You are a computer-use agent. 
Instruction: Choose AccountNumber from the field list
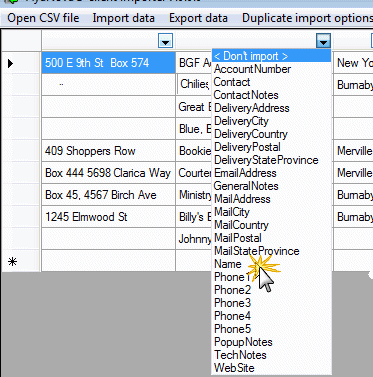click(271, 69)
